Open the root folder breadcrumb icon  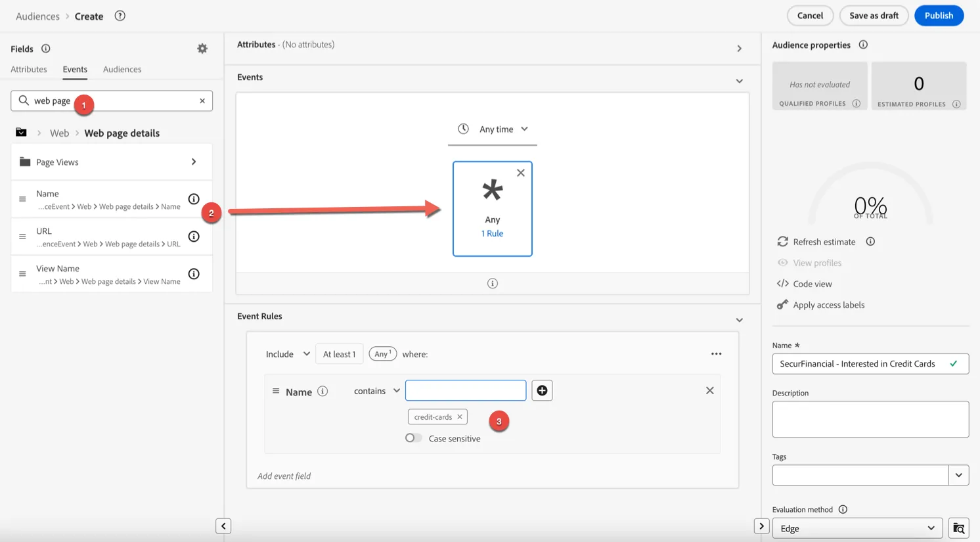click(21, 133)
